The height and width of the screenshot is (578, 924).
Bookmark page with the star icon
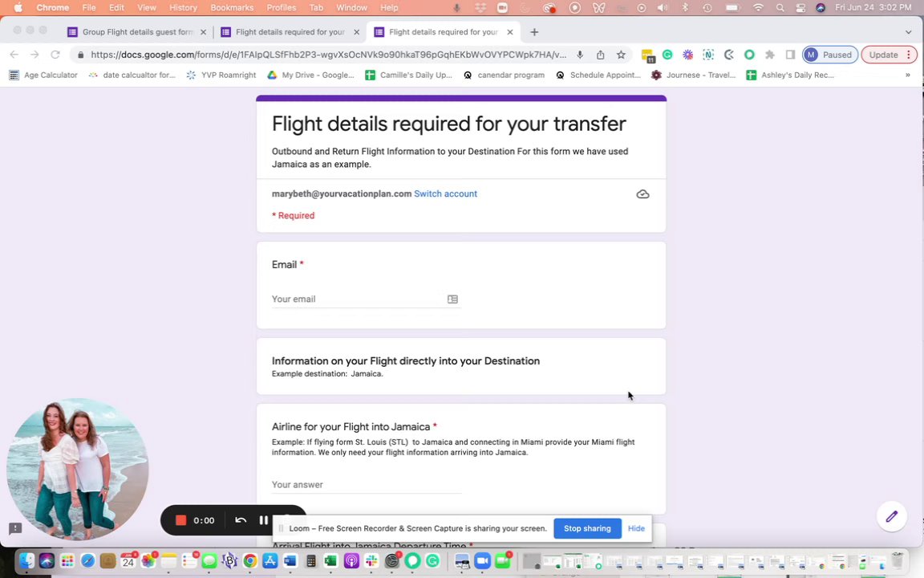click(x=621, y=55)
